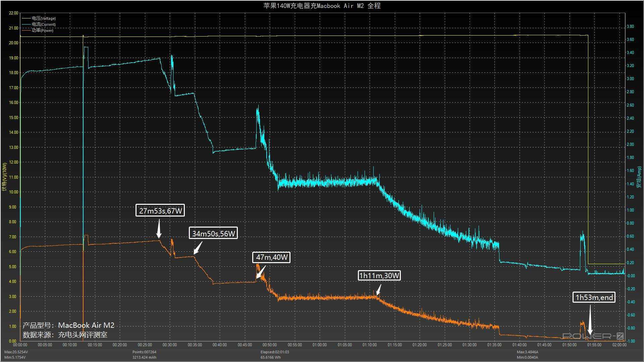The image size is (644, 362).
Task: Click the 功率(Power) legend entry
Action: tap(43, 31)
